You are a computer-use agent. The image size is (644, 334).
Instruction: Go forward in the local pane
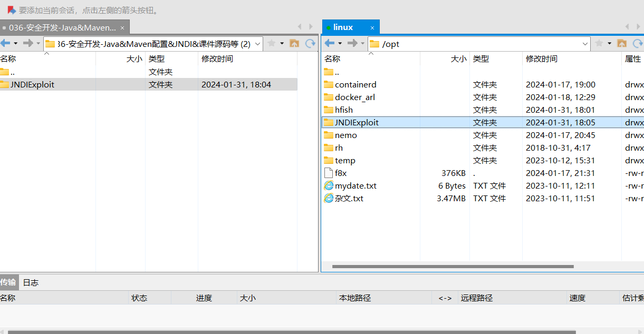pyautogui.click(x=28, y=43)
